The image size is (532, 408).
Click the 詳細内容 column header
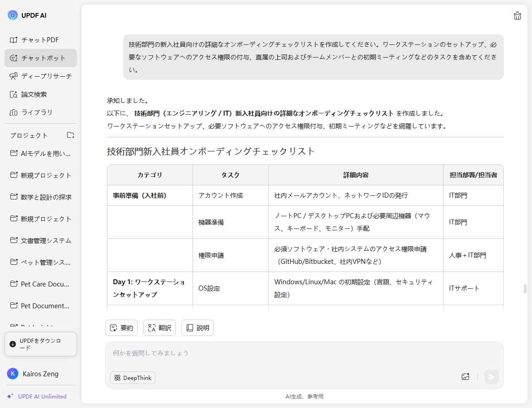(356, 175)
